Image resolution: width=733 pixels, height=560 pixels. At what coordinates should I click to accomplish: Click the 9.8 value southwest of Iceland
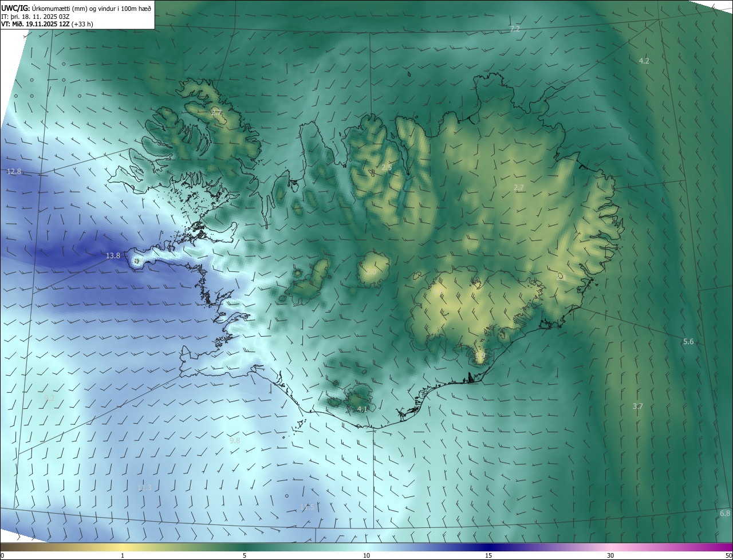click(235, 440)
